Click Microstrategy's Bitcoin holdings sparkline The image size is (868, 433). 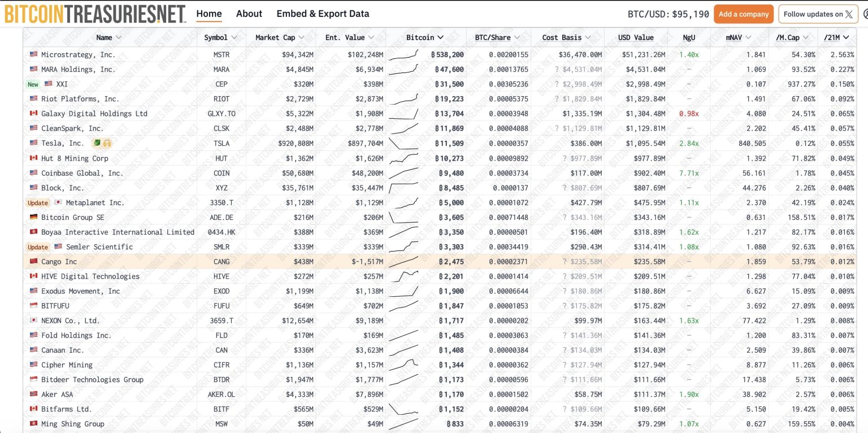(403, 54)
